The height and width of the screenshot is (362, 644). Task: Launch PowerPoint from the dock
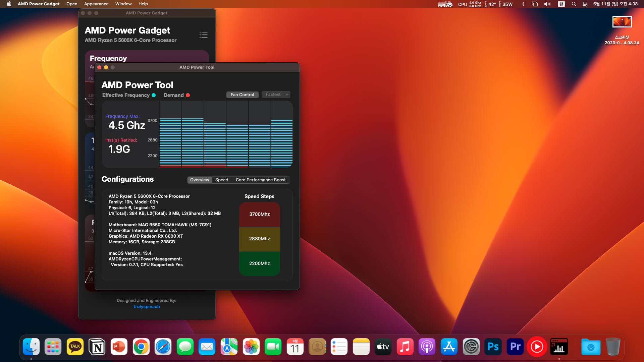[119, 347]
